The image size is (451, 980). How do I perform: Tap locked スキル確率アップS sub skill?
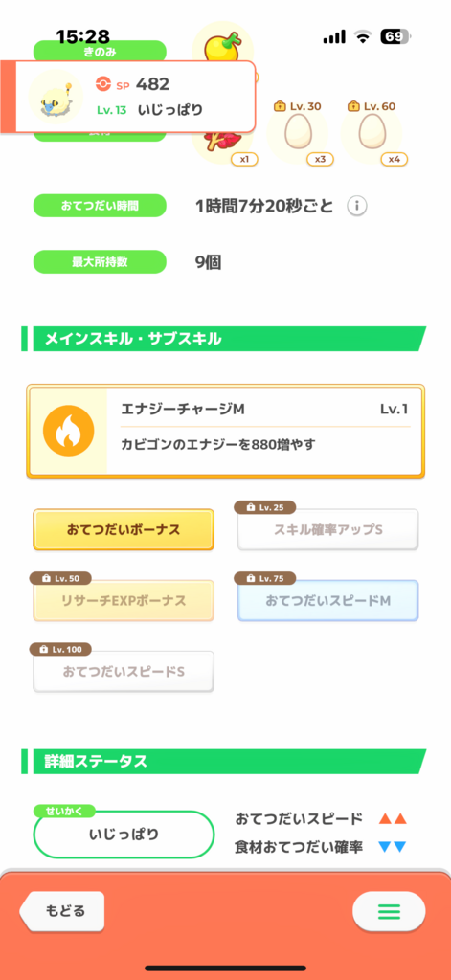[x=328, y=530]
